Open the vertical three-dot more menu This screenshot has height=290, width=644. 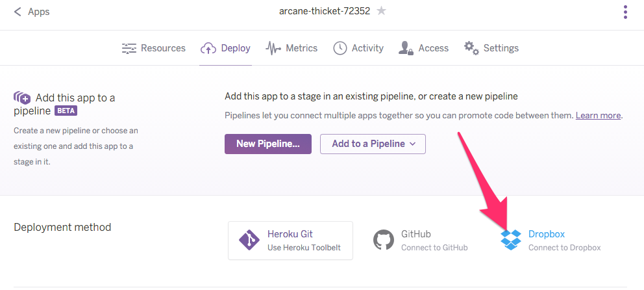click(625, 12)
